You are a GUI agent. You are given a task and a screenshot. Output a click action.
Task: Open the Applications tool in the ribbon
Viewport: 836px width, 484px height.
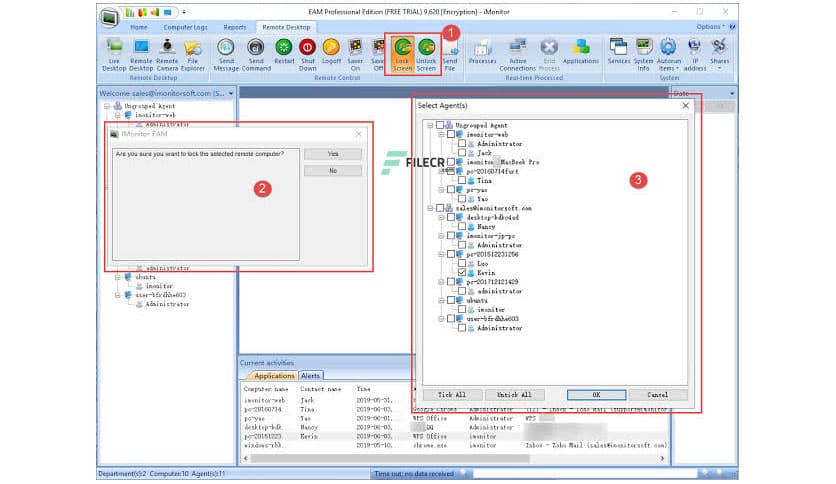(581, 52)
